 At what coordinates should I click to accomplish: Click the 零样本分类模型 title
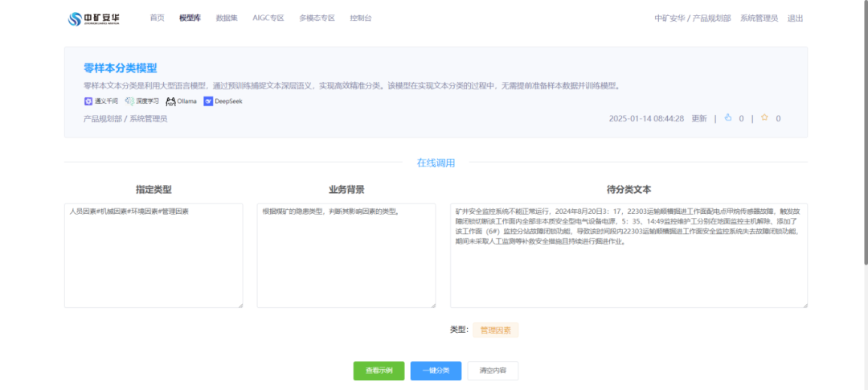tap(120, 68)
